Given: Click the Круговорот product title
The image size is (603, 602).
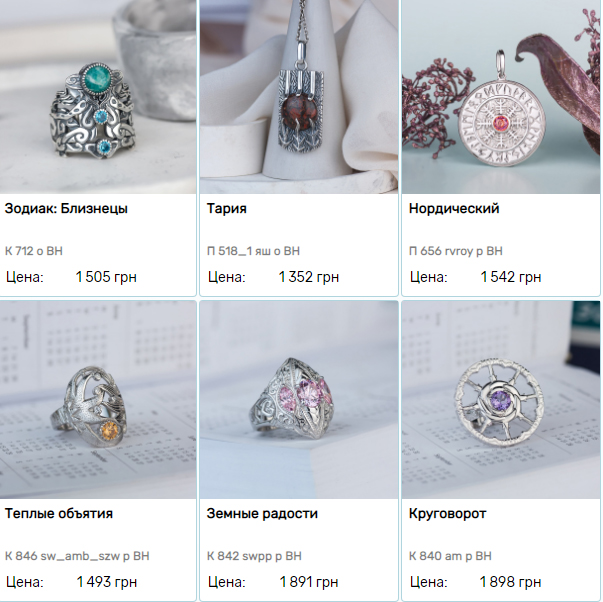Looking at the screenshot, I should pyautogui.click(x=448, y=514).
